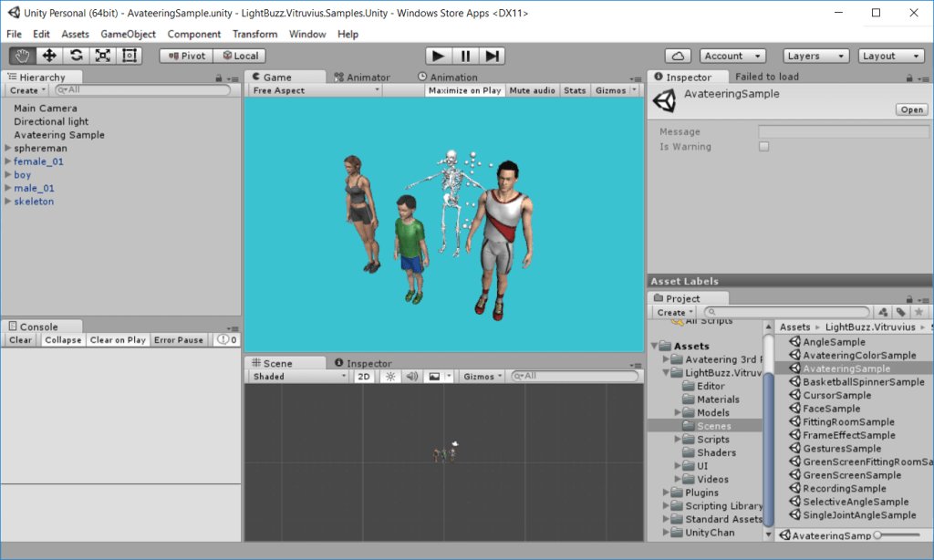Click the console Clear button
Screen dimensions: 934x560
pos(20,340)
